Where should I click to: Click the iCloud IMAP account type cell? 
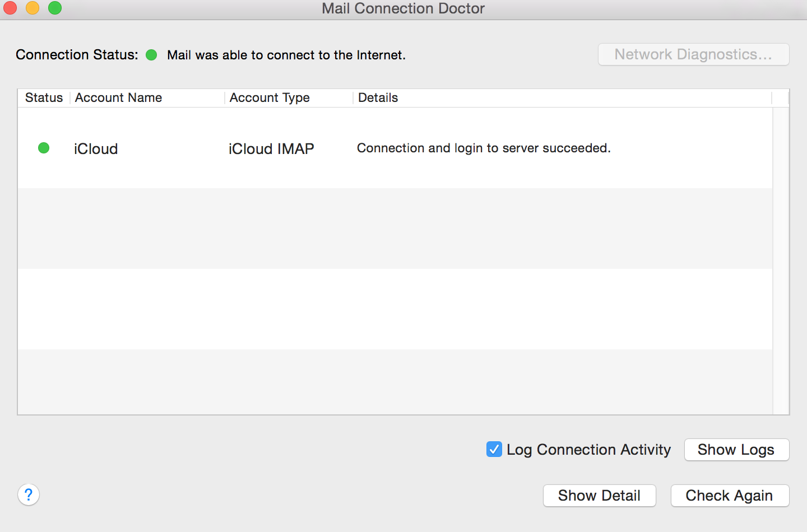pos(271,148)
